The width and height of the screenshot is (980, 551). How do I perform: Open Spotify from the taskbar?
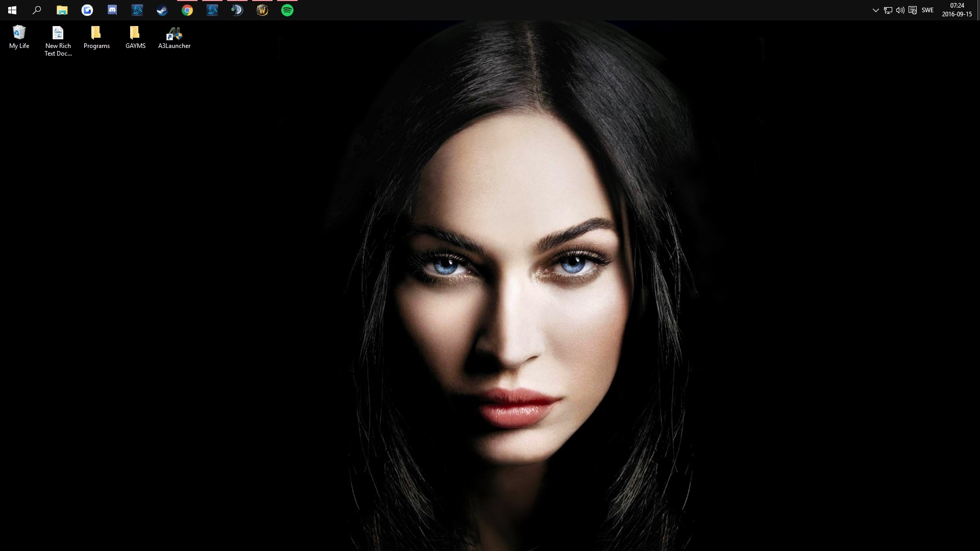pyautogui.click(x=287, y=10)
